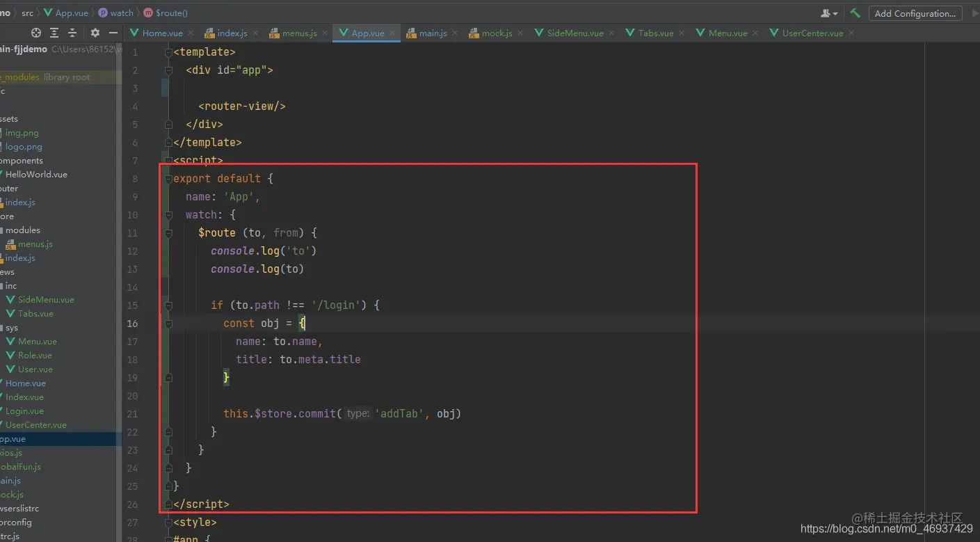Click the 'addTab' string on line 21
The width and height of the screenshot is (980, 542).
(x=400, y=414)
